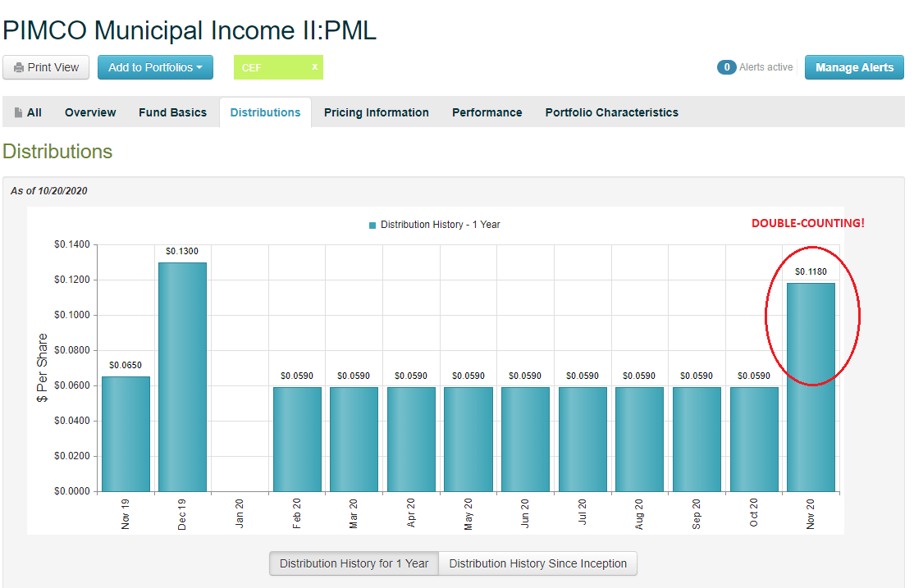The width and height of the screenshot is (914, 588).
Task: Click the $0.0650 value label
Action: tap(126, 366)
